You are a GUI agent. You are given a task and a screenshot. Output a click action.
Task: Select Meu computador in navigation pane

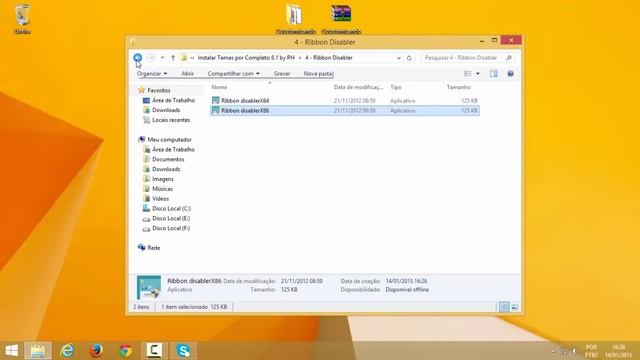click(x=169, y=140)
